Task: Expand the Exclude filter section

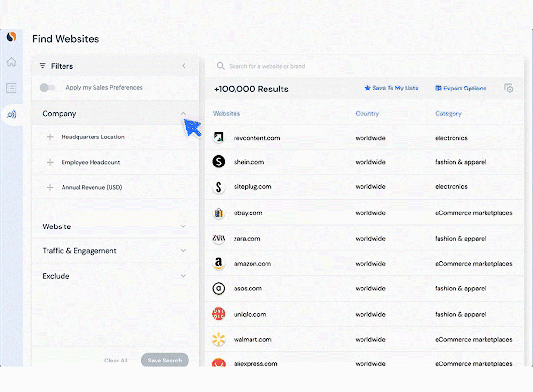Action: pyautogui.click(x=183, y=276)
